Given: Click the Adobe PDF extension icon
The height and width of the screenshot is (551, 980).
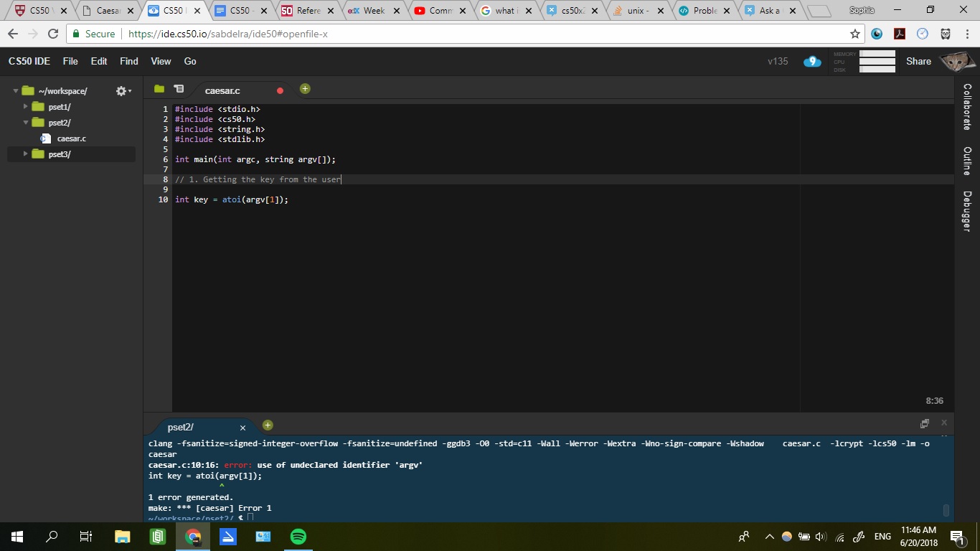Looking at the screenshot, I should click(900, 34).
